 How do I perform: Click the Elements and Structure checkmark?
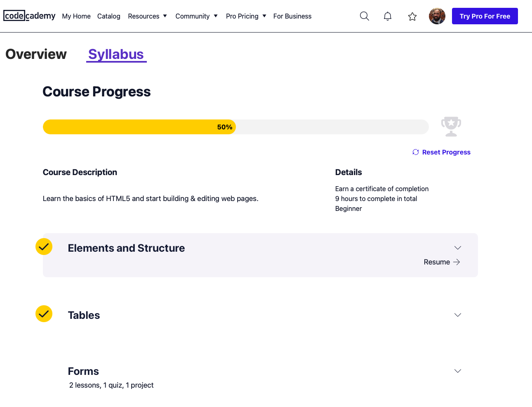click(44, 247)
